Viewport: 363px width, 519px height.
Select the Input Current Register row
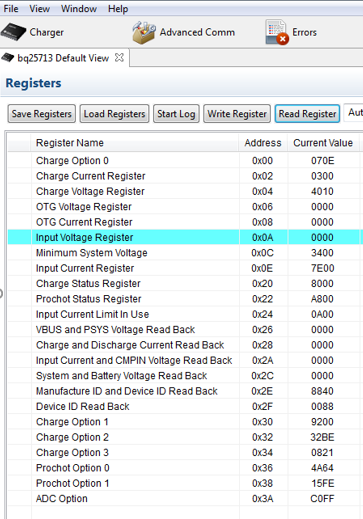tap(184, 268)
